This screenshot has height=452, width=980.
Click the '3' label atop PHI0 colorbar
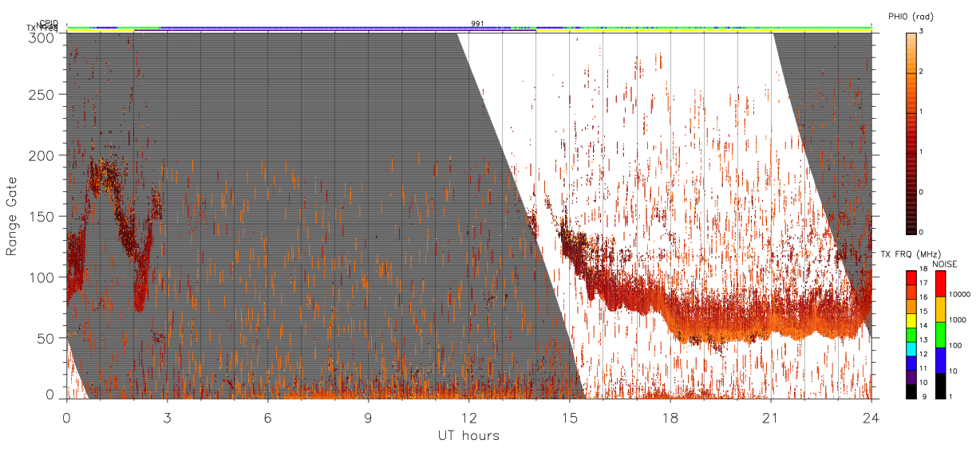point(921,31)
